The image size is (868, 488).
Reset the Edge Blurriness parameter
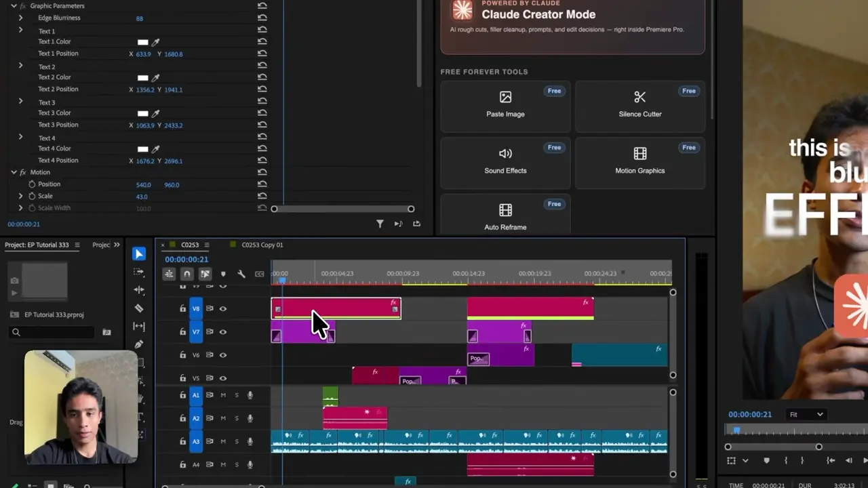click(x=262, y=18)
